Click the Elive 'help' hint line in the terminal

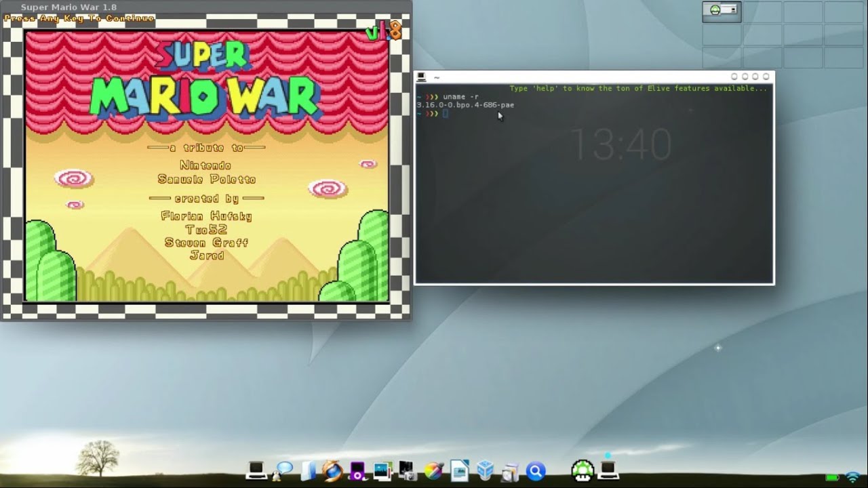click(639, 88)
